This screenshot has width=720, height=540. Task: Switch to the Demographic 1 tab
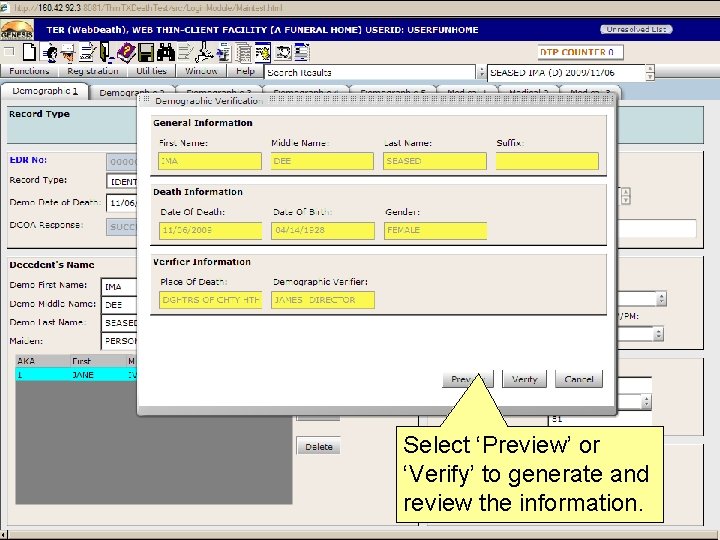[45, 91]
